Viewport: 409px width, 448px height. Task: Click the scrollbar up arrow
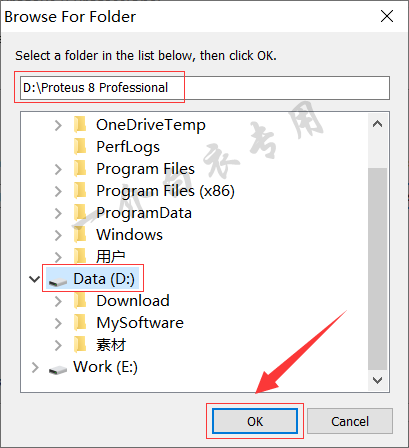(x=377, y=124)
